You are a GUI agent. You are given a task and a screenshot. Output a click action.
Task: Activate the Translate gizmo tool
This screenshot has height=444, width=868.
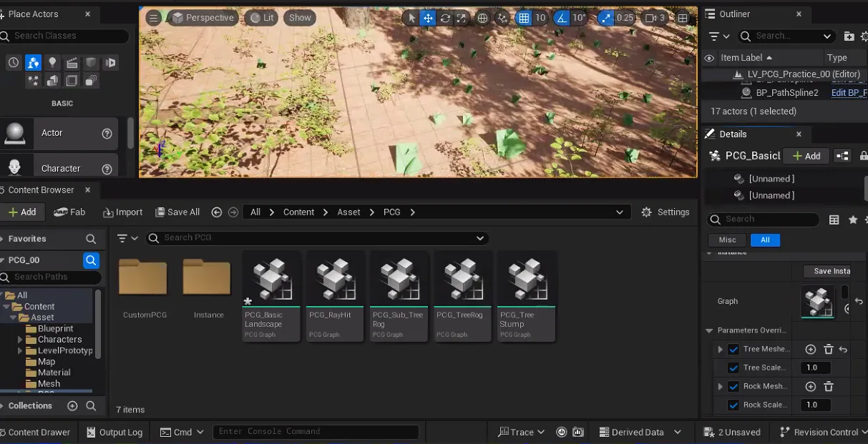pyautogui.click(x=427, y=19)
